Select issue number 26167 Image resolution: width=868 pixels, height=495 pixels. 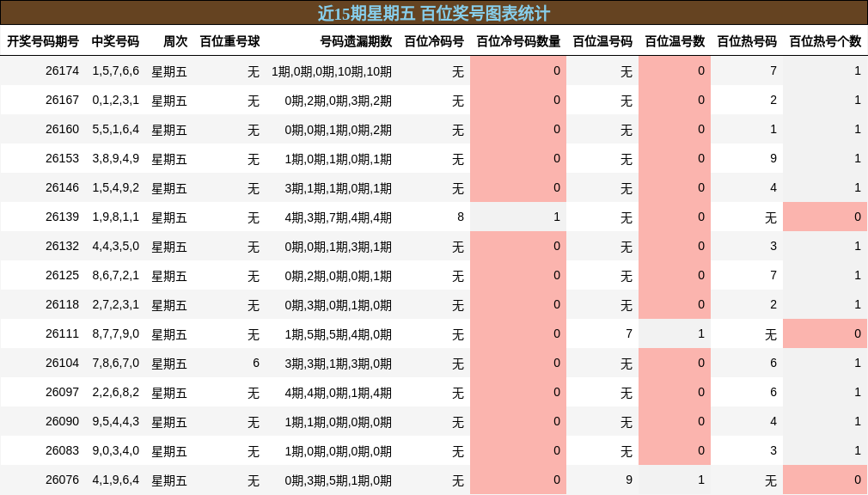point(62,101)
